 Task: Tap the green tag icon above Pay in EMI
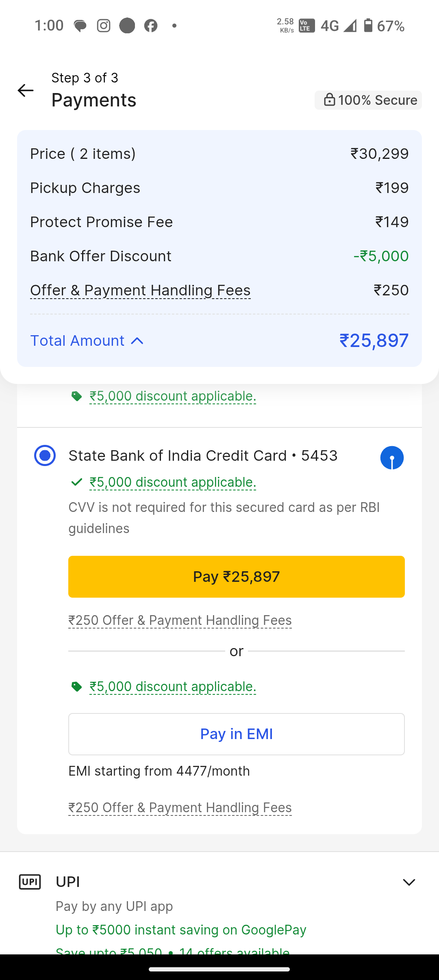pyautogui.click(x=76, y=687)
